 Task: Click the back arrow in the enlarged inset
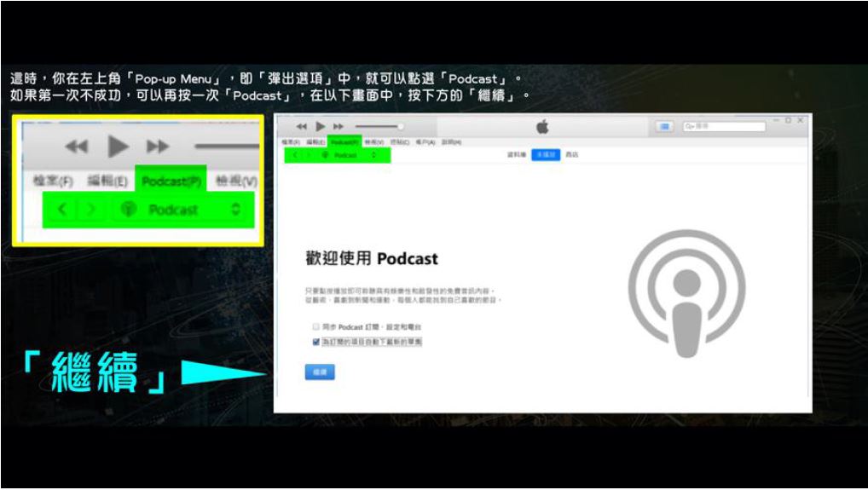[x=62, y=210]
